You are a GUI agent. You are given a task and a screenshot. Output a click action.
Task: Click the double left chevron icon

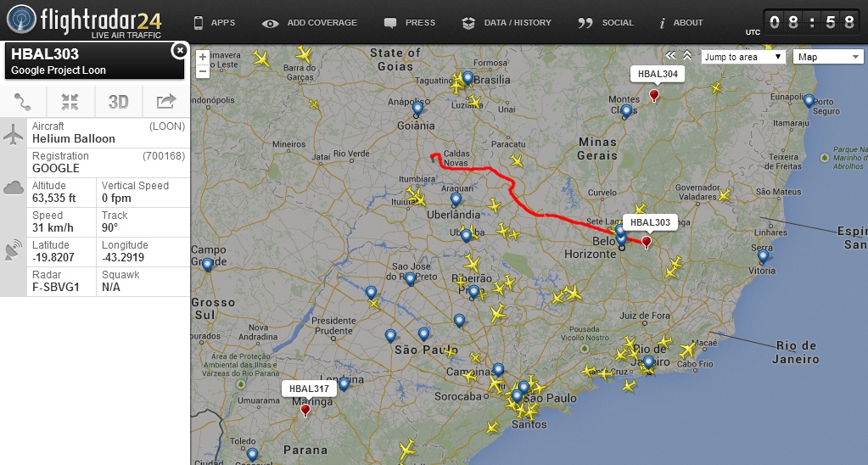coord(670,55)
